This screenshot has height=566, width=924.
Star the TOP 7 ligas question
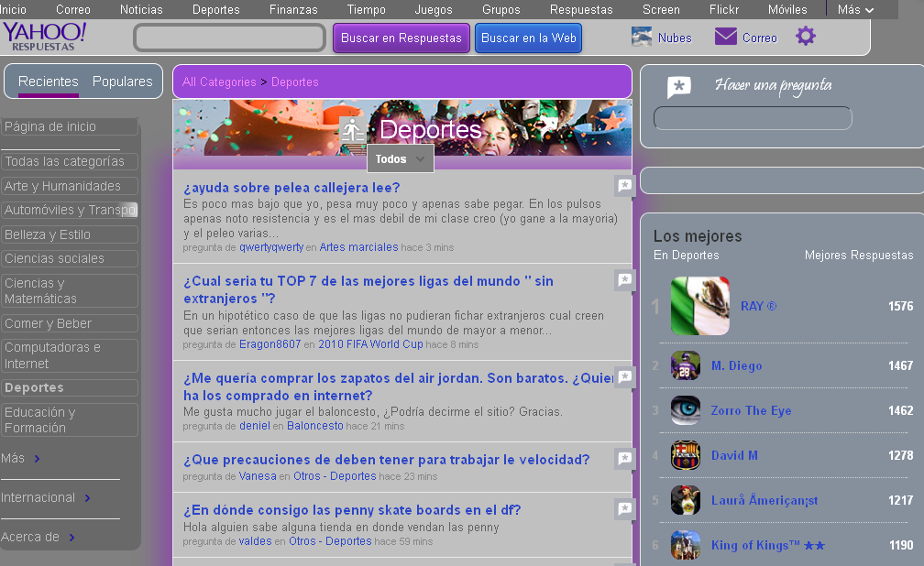coord(624,279)
